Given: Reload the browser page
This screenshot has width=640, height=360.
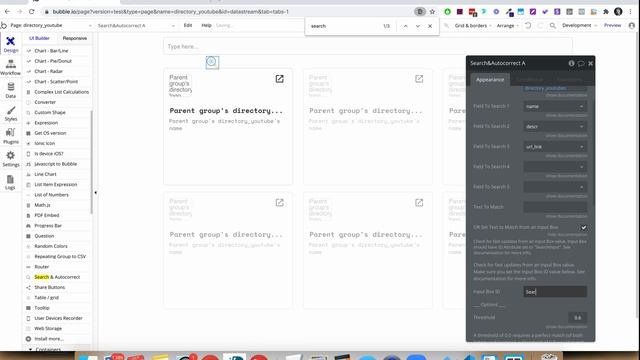Looking at the screenshot, I should coord(31,11).
